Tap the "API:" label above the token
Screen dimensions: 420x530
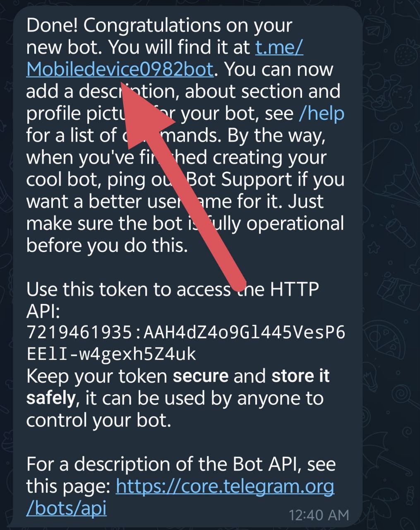(43, 311)
